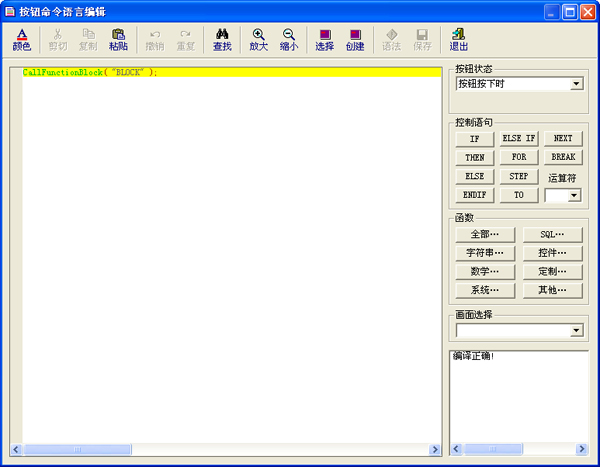The image size is (600, 467).
Task: Insert ELSE IF statement
Action: point(519,139)
